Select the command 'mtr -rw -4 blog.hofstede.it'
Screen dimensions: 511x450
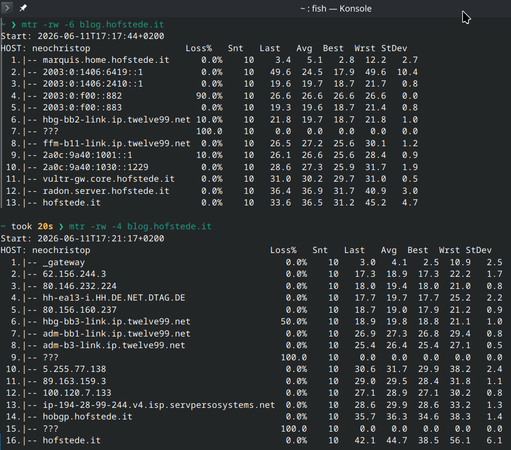(x=140, y=227)
